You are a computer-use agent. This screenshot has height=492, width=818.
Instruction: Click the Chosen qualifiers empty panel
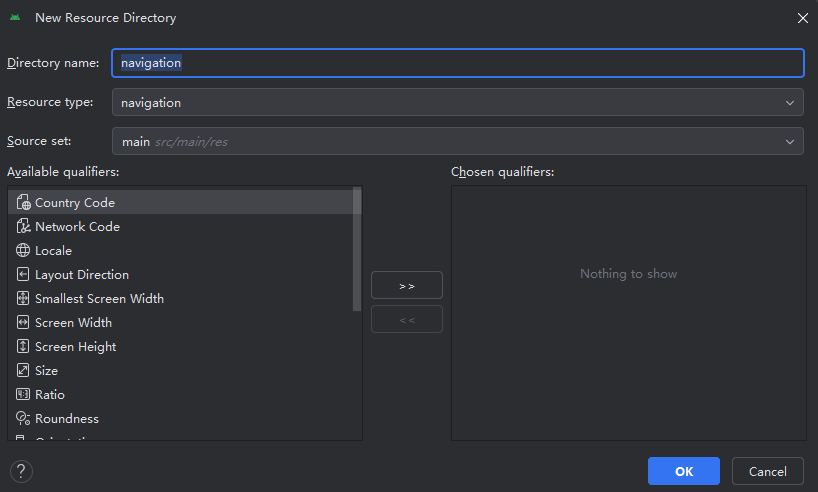629,313
